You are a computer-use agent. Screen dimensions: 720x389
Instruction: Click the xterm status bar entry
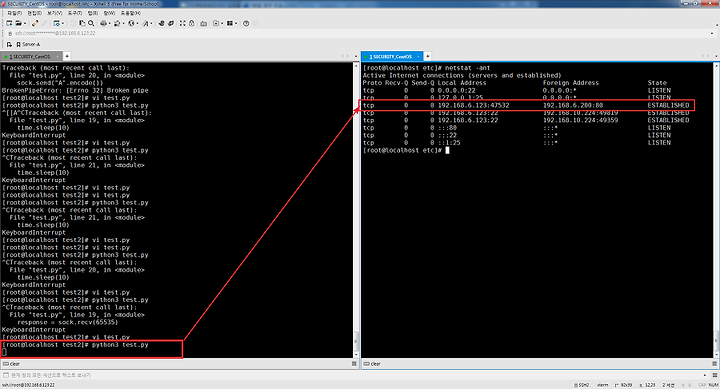603,385
